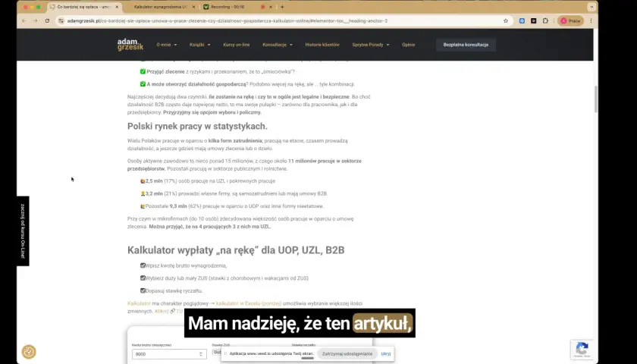Open the extensions puzzle icon
This screenshot has height=364, width=637.
click(545, 20)
